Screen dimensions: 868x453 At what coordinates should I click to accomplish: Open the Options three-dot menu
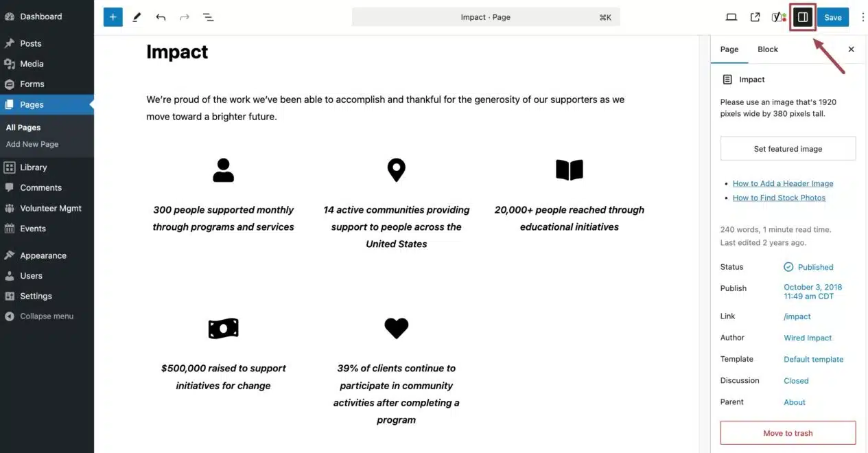point(863,17)
